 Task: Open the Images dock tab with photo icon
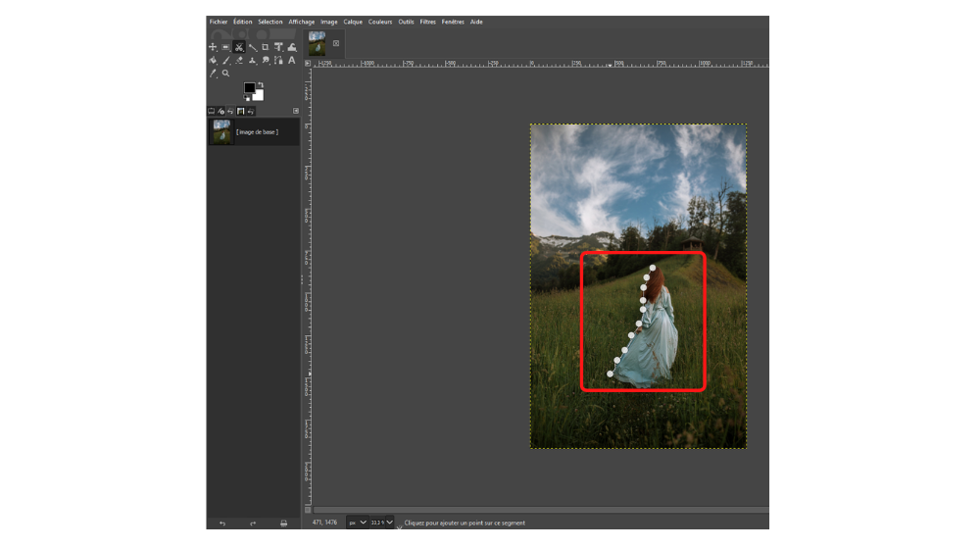coord(241,111)
